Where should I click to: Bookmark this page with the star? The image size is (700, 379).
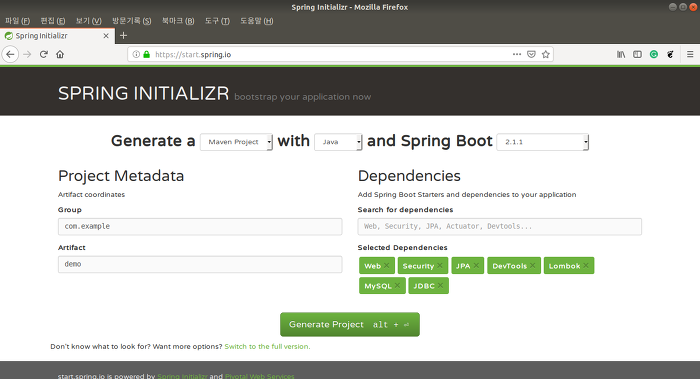click(546, 54)
